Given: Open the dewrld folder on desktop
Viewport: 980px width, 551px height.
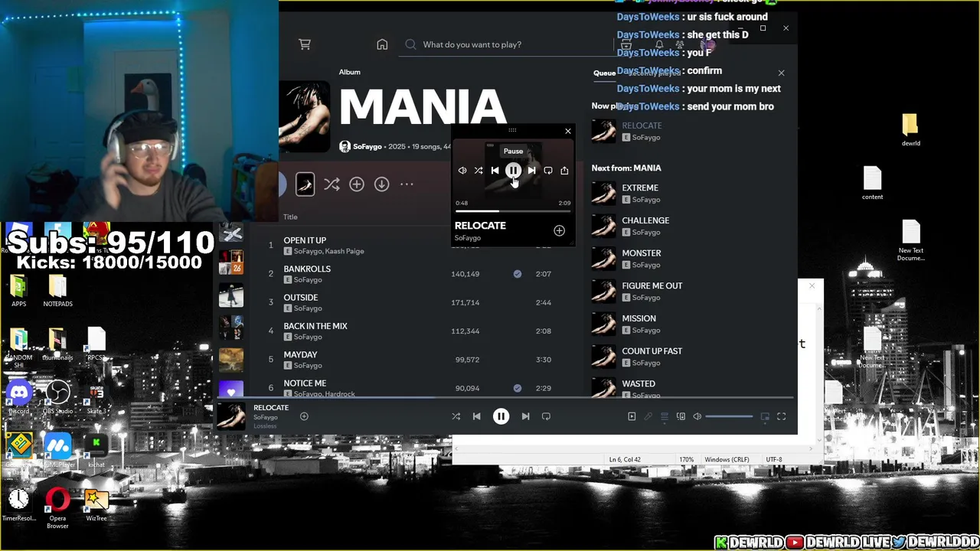Looking at the screenshot, I should click(910, 130).
